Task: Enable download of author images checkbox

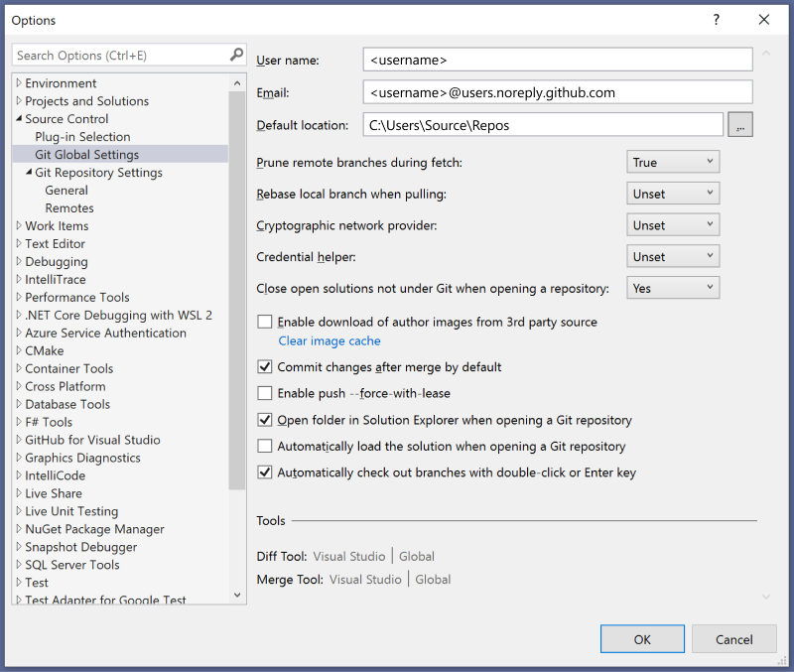Action: click(265, 322)
